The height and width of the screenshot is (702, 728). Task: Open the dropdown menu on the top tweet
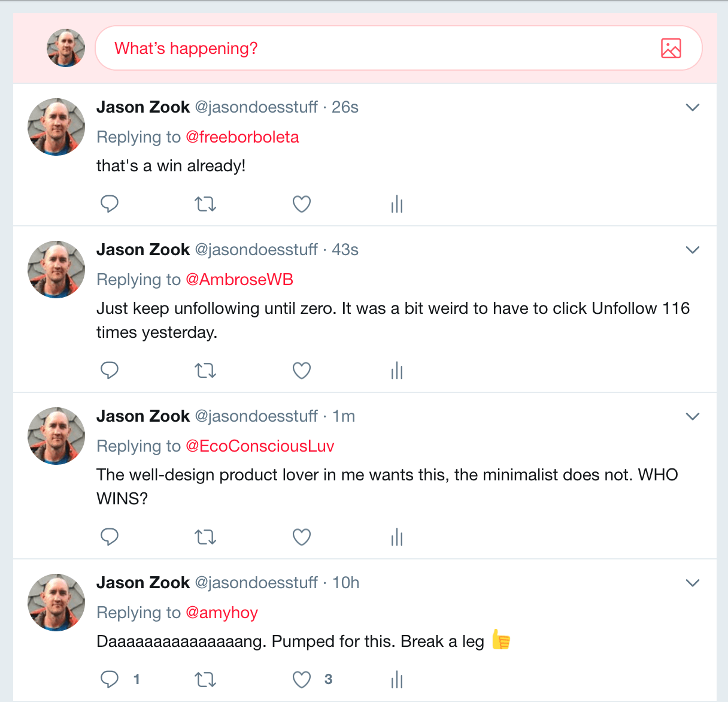[x=692, y=107]
